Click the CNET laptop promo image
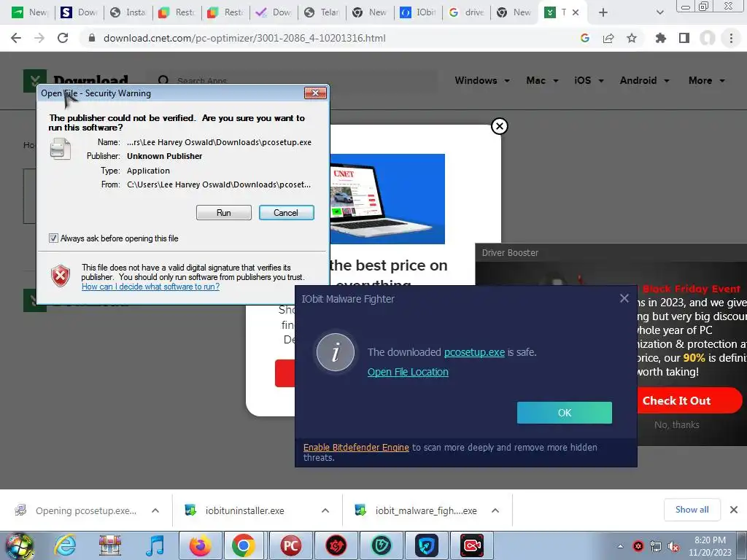Screen dimensions: 747x560 pyautogui.click(x=387, y=198)
